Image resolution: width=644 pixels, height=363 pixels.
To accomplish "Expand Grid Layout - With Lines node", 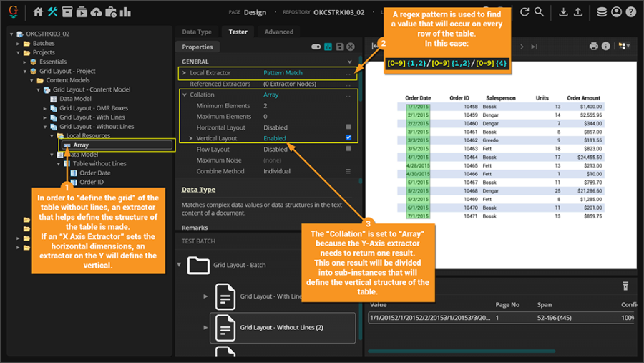I will coord(45,117).
